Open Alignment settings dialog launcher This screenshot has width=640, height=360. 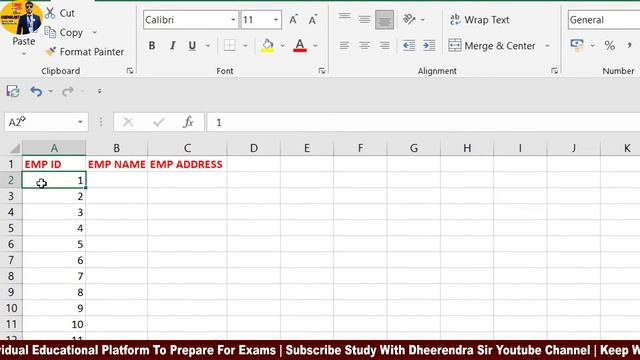554,71
